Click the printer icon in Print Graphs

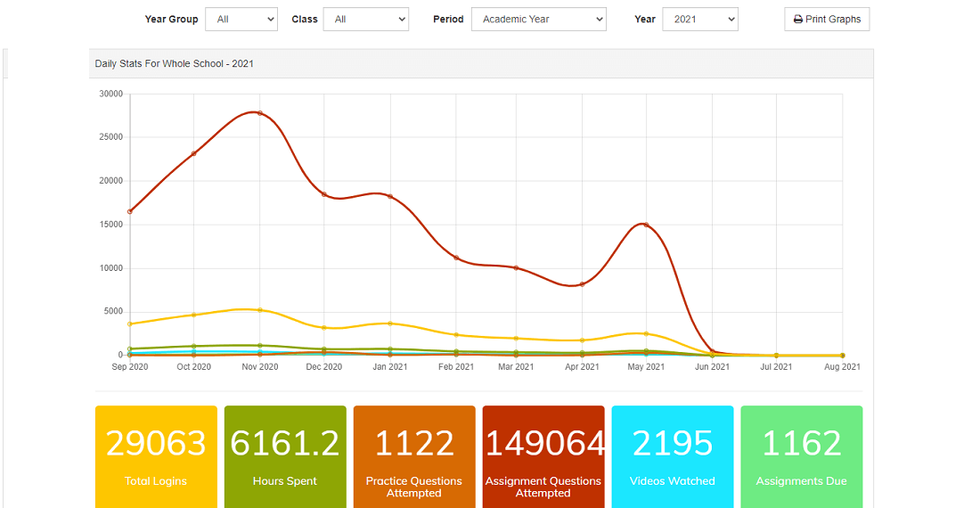pyautogui.click(x=798, y=20)
